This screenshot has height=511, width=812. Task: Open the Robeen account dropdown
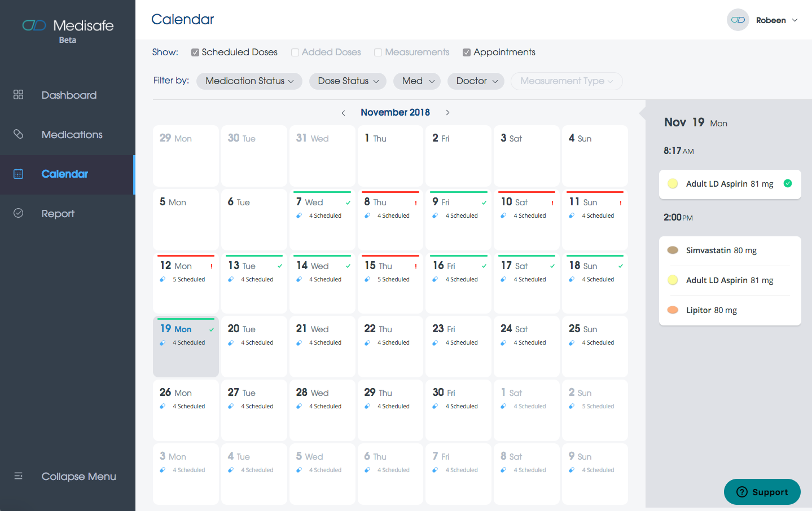[777, 20]
